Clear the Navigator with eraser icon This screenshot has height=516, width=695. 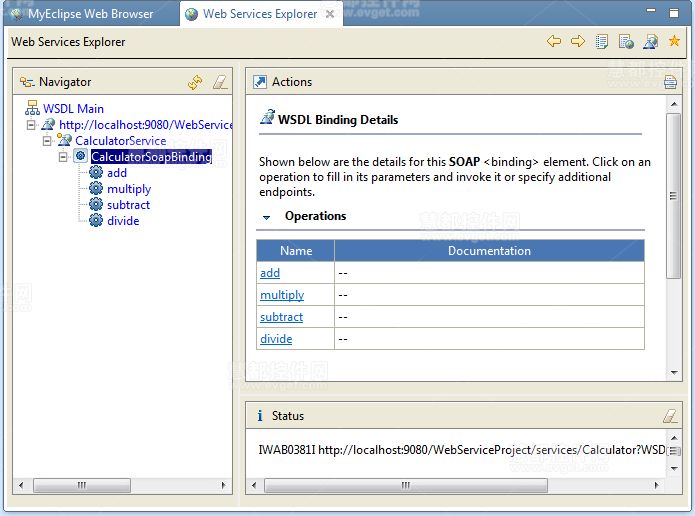220,82
